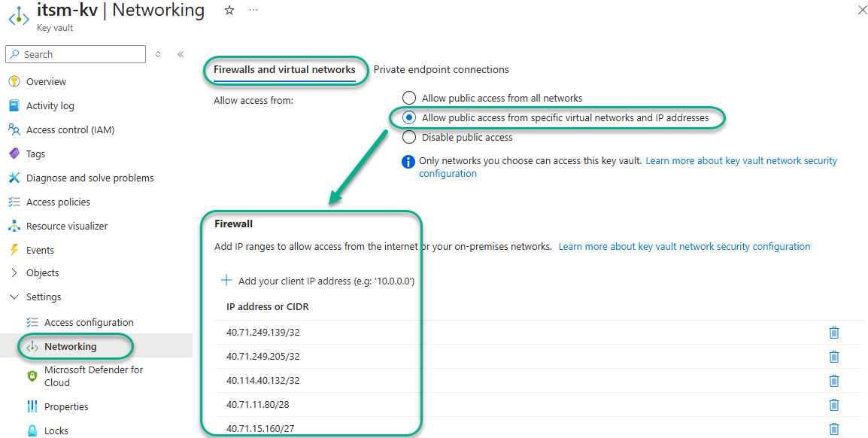Open the Firewalls and virtual networks tab
Screen dimensions: 868x438
click(x=284, y=69)
